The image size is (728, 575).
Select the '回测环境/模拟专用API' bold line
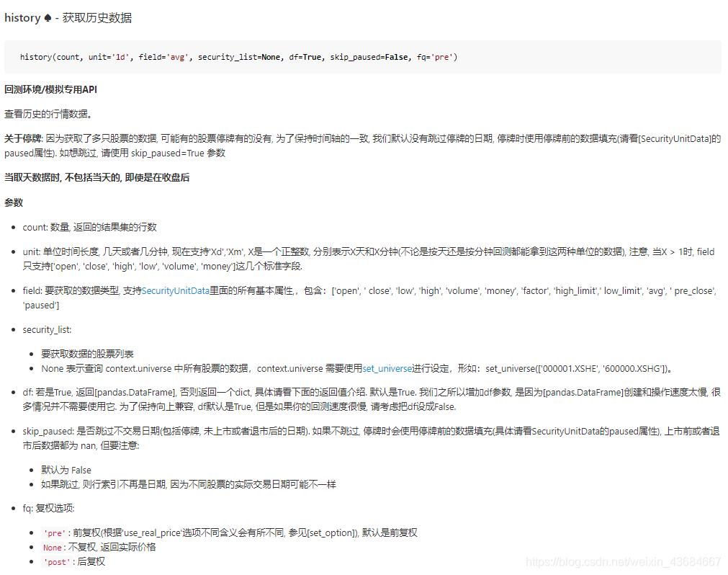point(50,89)
